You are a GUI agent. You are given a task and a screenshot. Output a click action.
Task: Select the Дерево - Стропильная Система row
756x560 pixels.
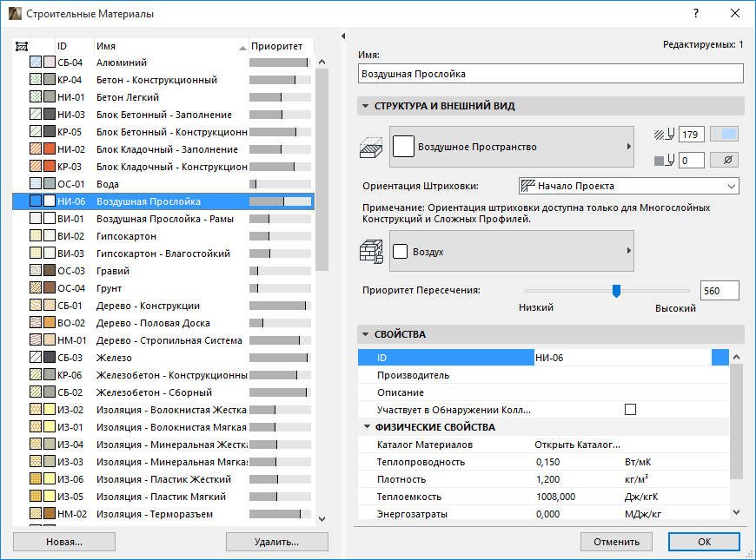click(163, 339)
